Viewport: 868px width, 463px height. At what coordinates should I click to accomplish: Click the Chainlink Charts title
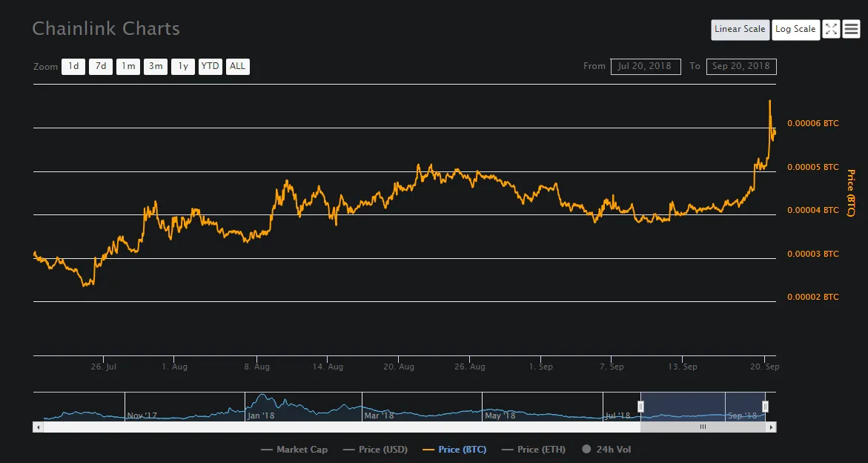point(106,28)
